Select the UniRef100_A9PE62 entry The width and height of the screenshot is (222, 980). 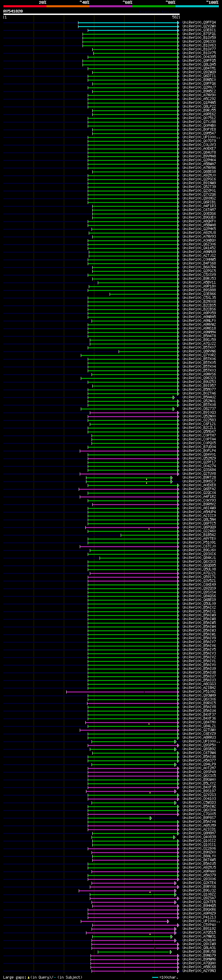[199, 114]
